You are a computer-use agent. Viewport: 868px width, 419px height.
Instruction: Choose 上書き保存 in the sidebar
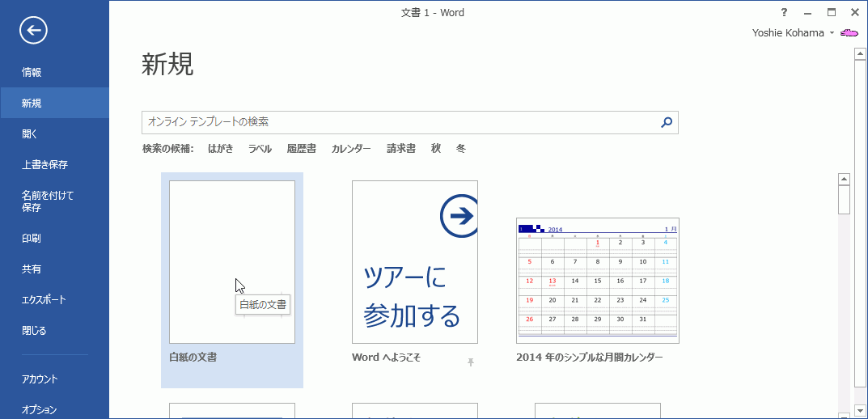point(54,164)
